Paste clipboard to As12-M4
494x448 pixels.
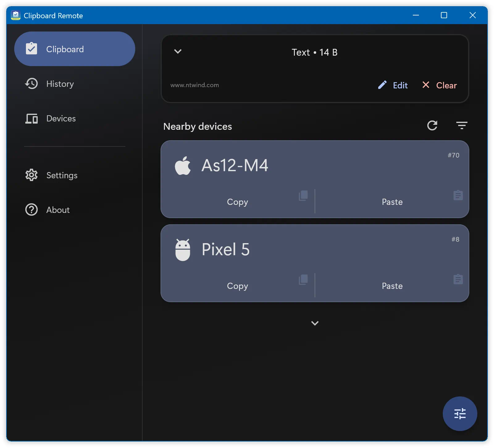point(392,202)
